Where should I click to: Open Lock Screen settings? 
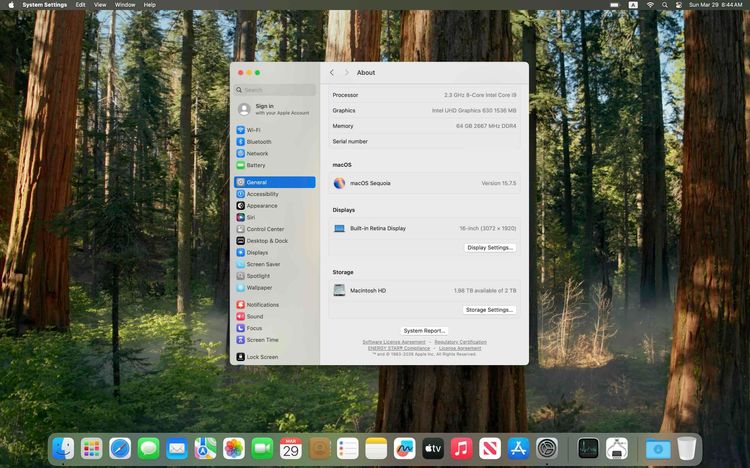[x=275, y=357]
